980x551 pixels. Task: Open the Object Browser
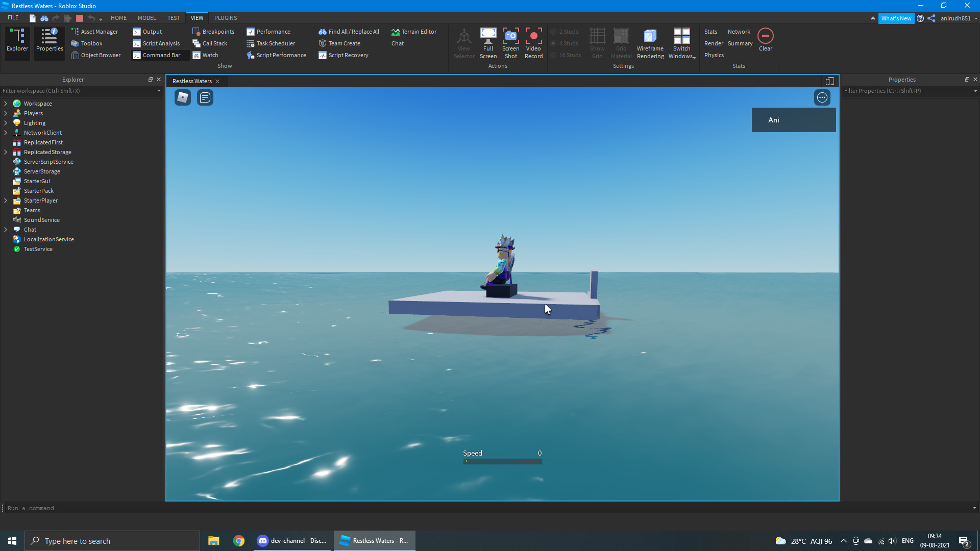(x=96, y=55)
